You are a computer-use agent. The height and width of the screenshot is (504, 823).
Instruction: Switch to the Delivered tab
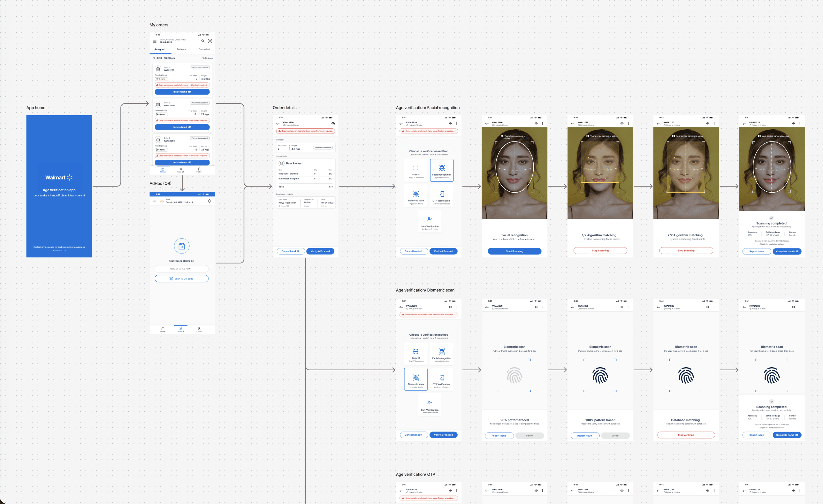(182, 49)
